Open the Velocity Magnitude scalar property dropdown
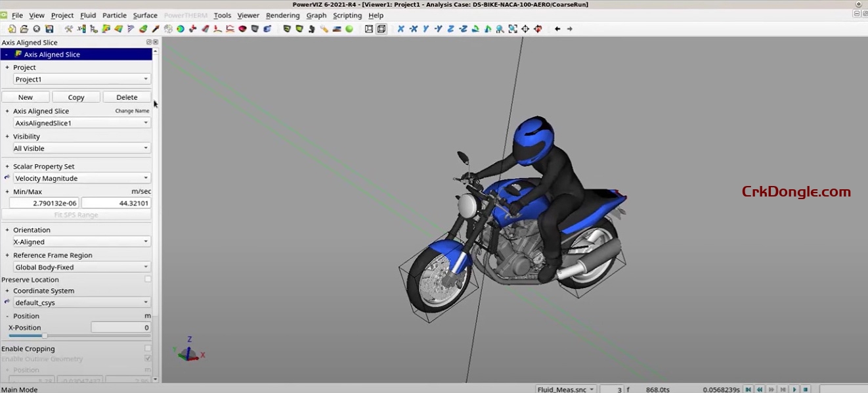The width and height of the screenshot is (868, 393). pyautogui.click(x=81, y=177)
